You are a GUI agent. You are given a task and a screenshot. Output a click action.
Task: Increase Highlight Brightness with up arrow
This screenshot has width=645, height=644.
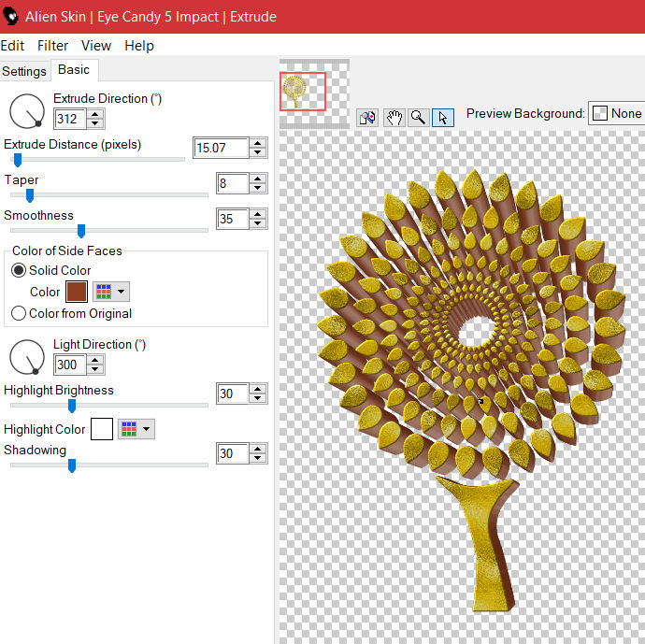click(257, 389)
